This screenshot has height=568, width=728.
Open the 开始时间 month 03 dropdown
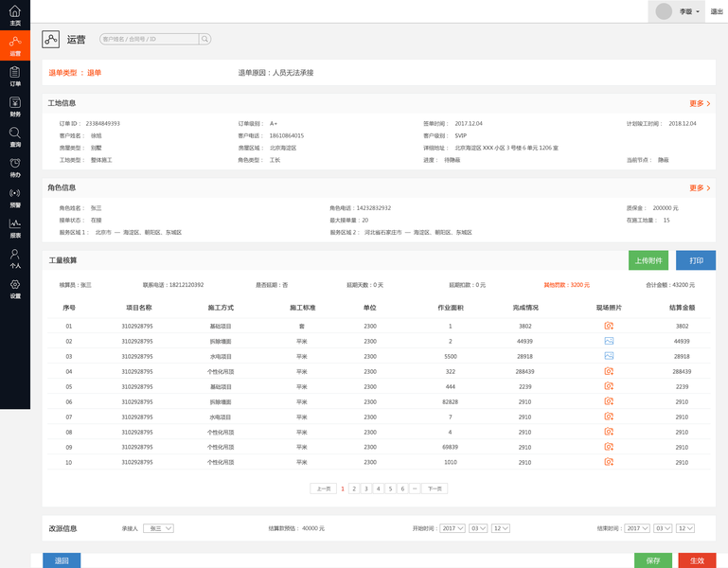pos(478,528)
